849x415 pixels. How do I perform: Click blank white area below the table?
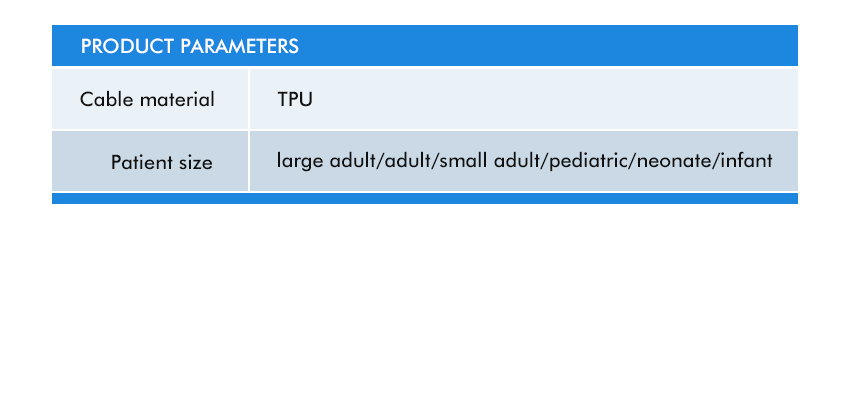pos(424,310)
